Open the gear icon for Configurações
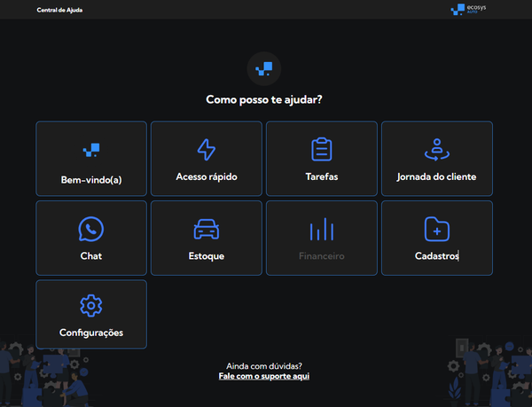532x407 pixels. coord(90,307)
